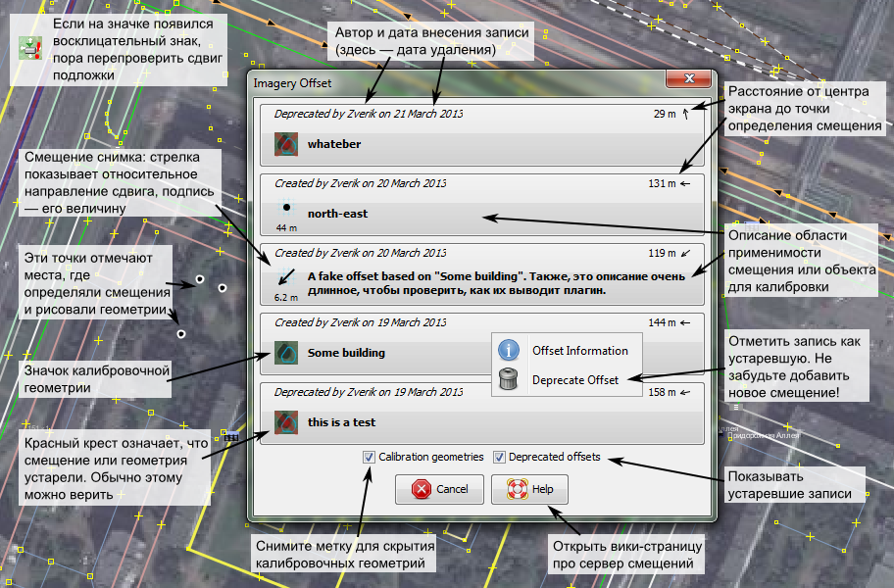Viewport: 894px width, 588px height.
Task: Choose Offset Information from the context menu
Action: 579,350
